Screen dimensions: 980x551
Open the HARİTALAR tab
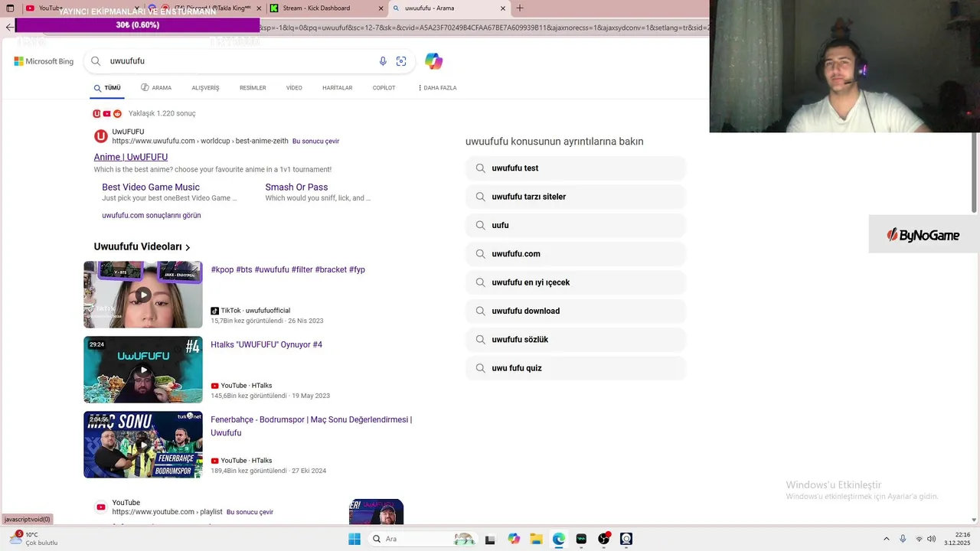tap(338, 88)
